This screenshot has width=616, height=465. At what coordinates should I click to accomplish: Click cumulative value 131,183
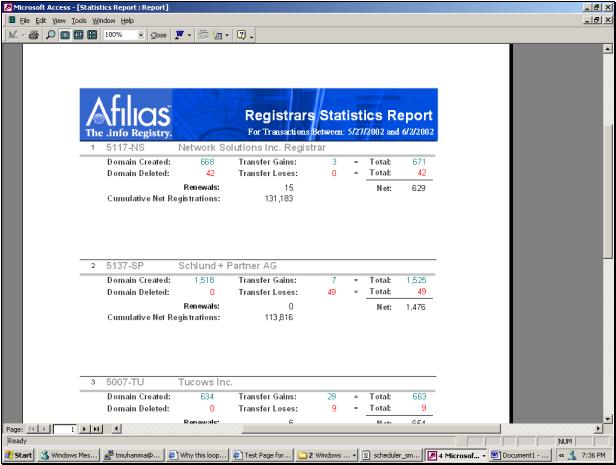(x=279, y=198)
